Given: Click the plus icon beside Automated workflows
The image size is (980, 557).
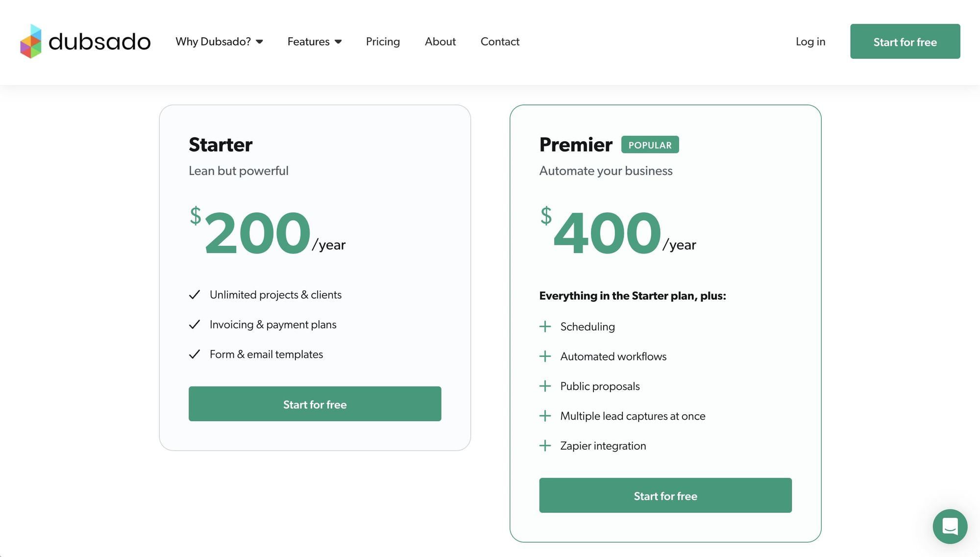Looking at the screenshot, I should click(x=545, y=356).
